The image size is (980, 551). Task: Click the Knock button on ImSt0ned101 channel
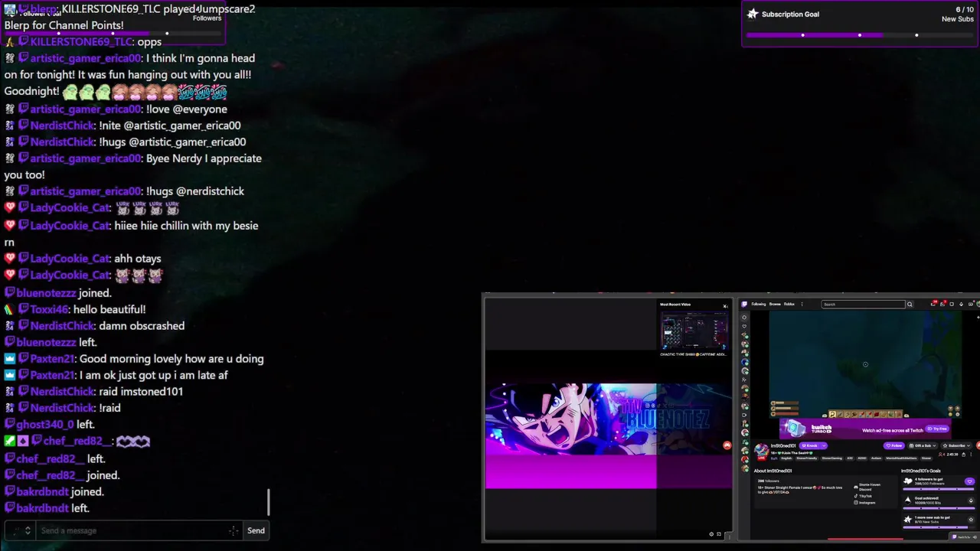pos(810,445)
